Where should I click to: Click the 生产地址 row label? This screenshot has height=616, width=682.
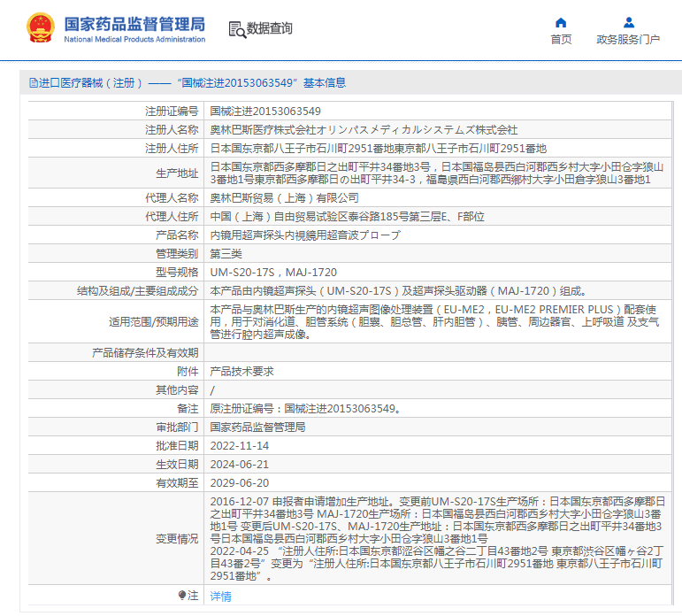(177, 173)
